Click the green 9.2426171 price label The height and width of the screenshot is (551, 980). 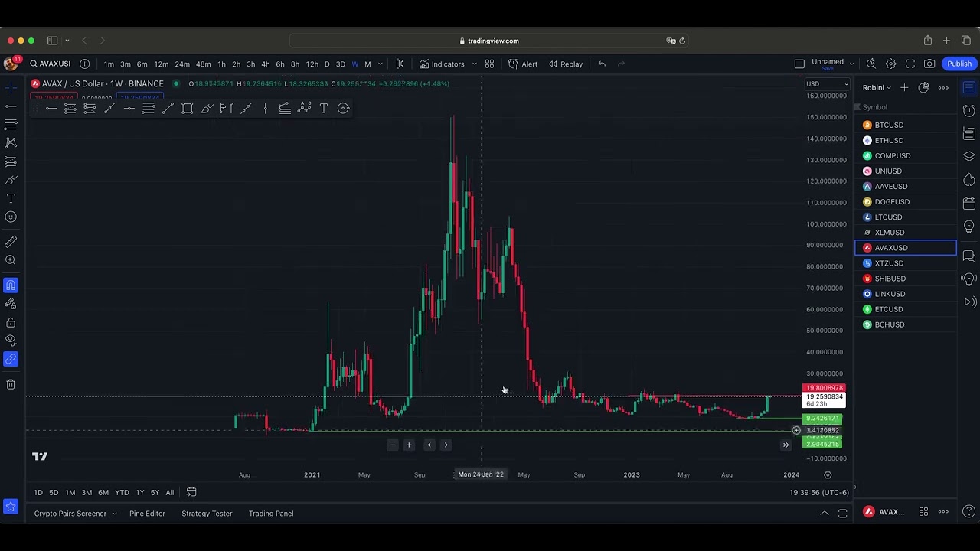click(823, 419)
